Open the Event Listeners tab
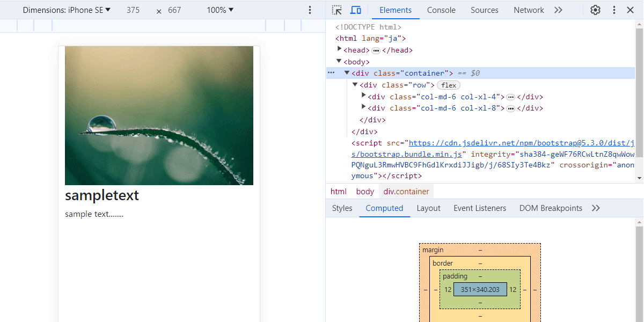 pyautogui.click(x=480, y=208)
